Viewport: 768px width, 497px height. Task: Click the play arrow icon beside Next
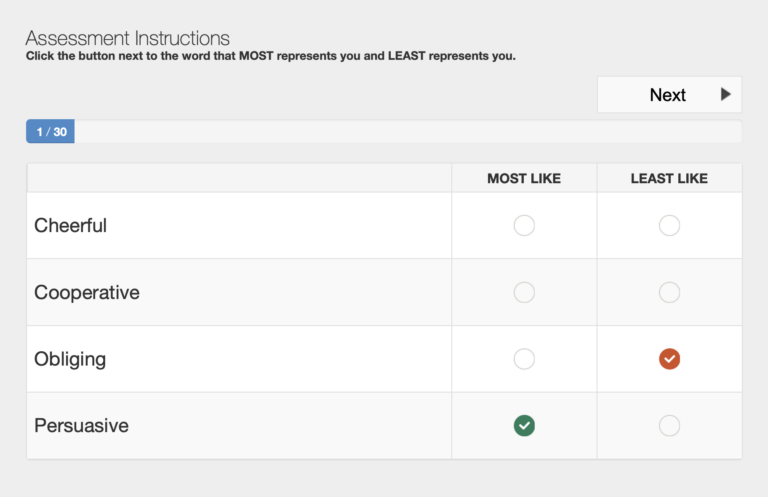coord(726,95)
